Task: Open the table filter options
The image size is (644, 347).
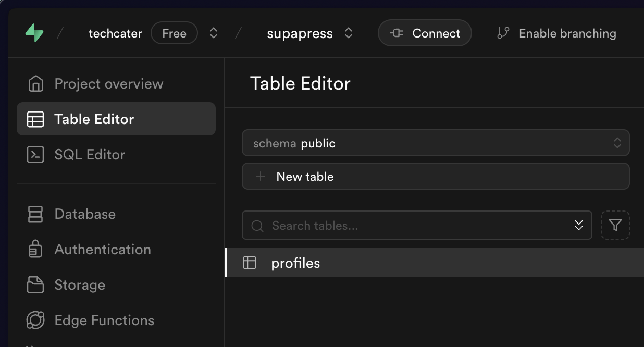Action: [x=615, y=225]
